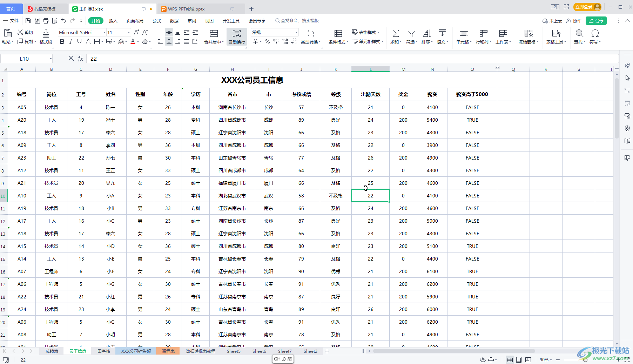This screenshot has width=633, height=364.
Task: Switch to normal grid view in status bar
Action: [x=510, y=360]
